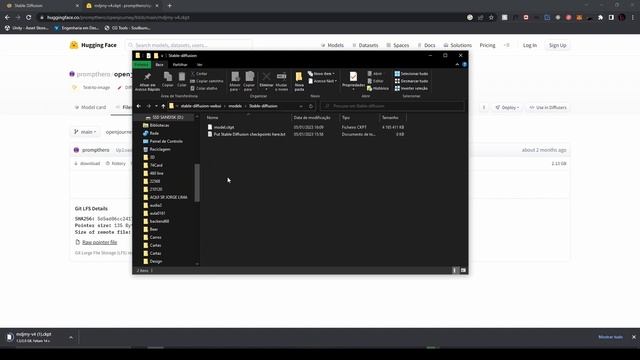Click Copiar caminho in the ribbon
The height and width of the screenshot is (360, 640).
(x=207, y=81)
